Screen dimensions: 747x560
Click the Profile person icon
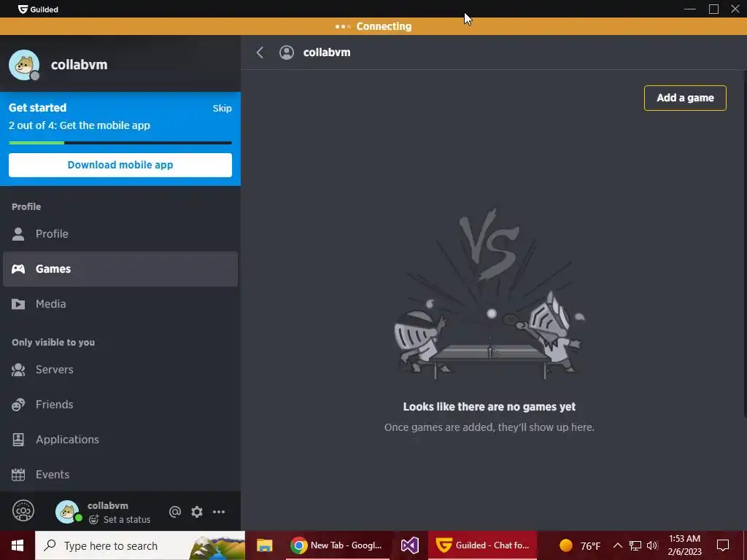(x=18, y=234)
